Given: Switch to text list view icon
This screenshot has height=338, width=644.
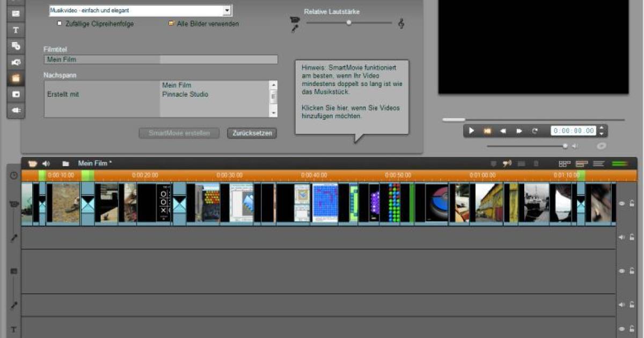Looking at the screenshot, I should click(x=599, y=163).
